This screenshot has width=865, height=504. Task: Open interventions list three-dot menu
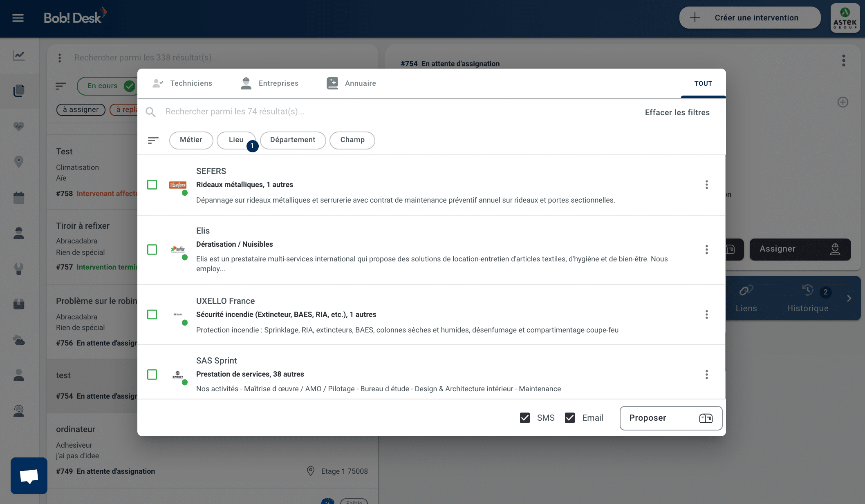60,58
